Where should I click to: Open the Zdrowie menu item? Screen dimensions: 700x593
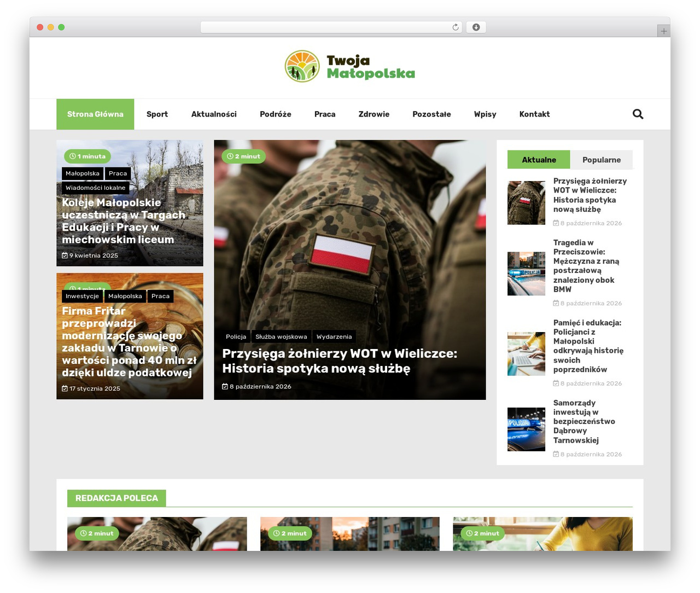click(x=374, y=114)
